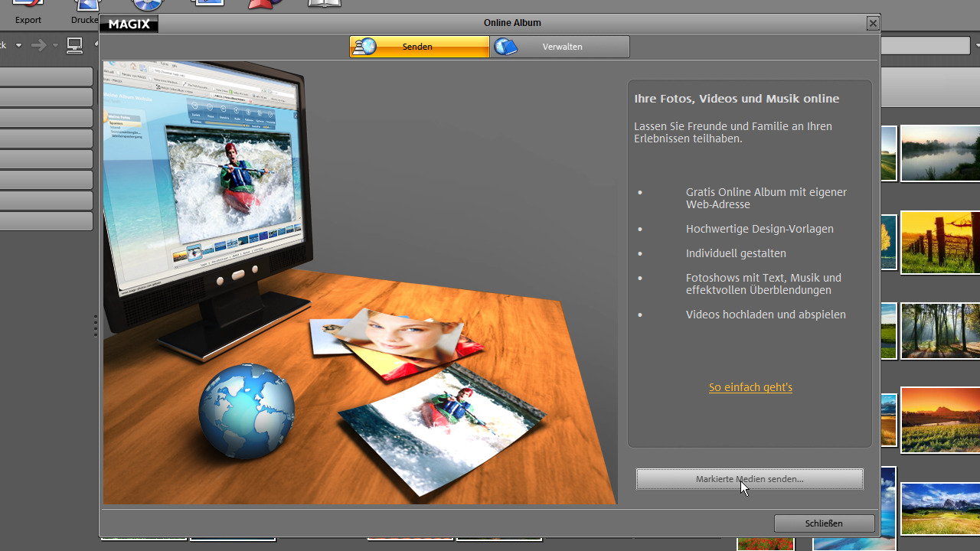
Task: Select the forest photo thumbnail on the right
Action: (x=940, y=331)
